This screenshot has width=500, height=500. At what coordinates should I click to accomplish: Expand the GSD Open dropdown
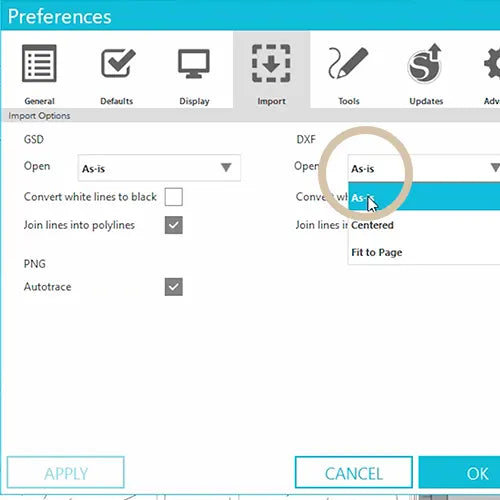coord(159,168)
